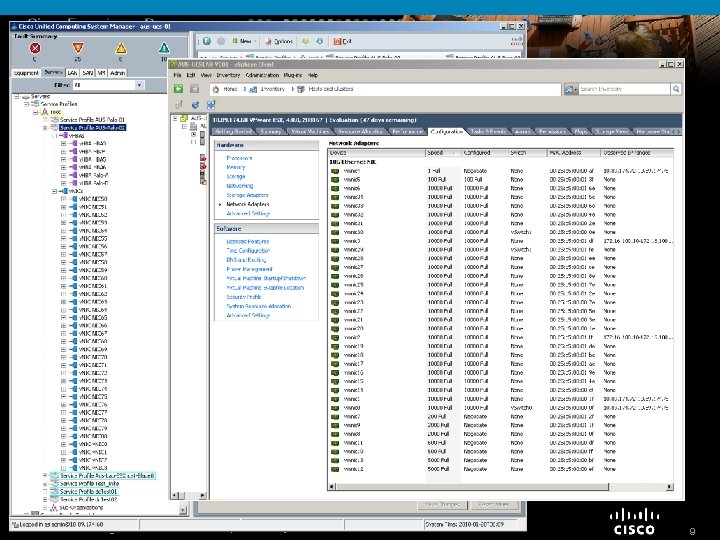The width and height of the screenshot is (720, 540).
Task: Click the Hosts and Clusters breadcrumb icon
Action: click(301, 89)
